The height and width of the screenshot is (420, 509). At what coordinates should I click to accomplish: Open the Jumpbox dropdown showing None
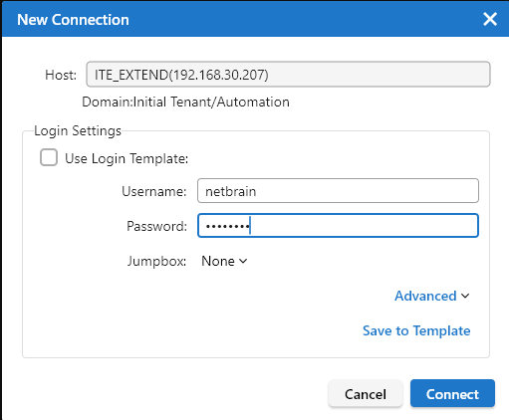click(x=224, y=261)
